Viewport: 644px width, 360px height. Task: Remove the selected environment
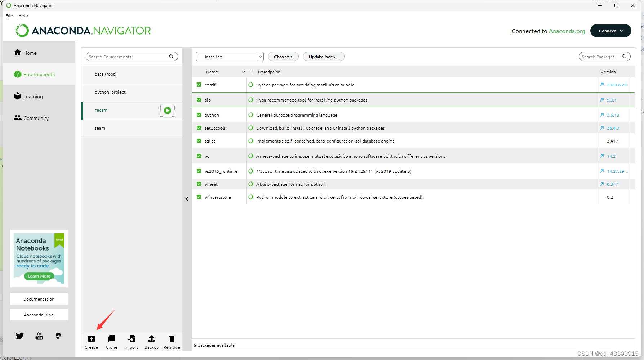[x=172, y=339]
